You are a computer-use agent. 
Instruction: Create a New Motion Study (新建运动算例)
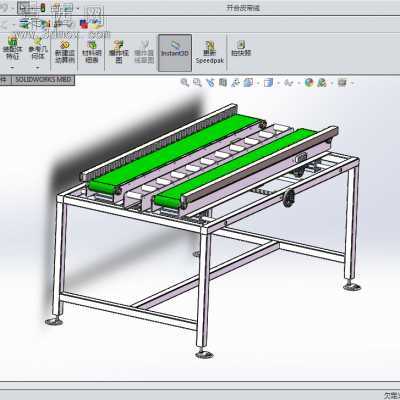pos(65,51)
